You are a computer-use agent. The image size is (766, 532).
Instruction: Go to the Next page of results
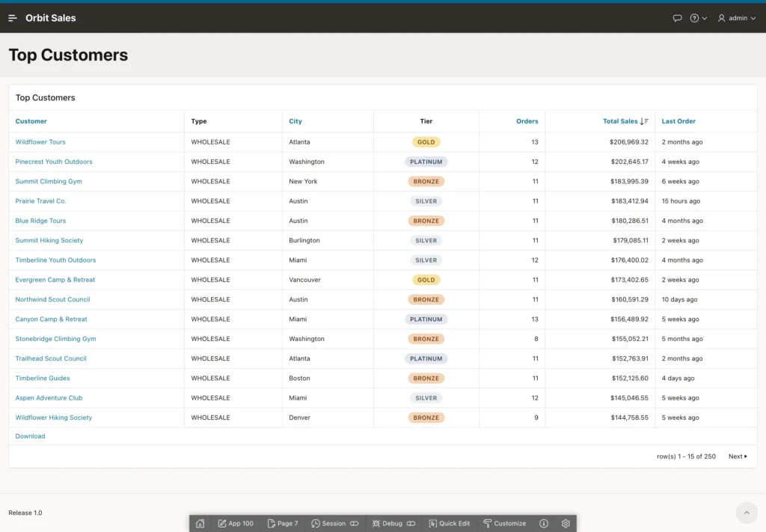coord(738,456)
